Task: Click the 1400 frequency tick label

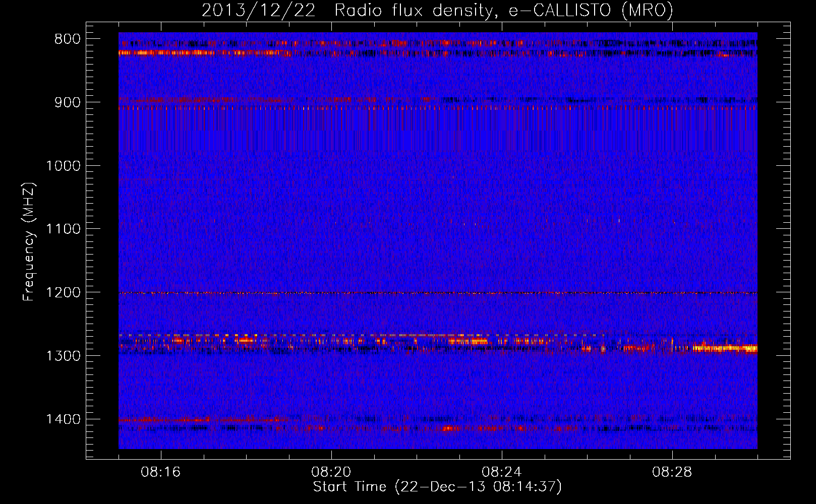Action: click(x=63, y=419)
